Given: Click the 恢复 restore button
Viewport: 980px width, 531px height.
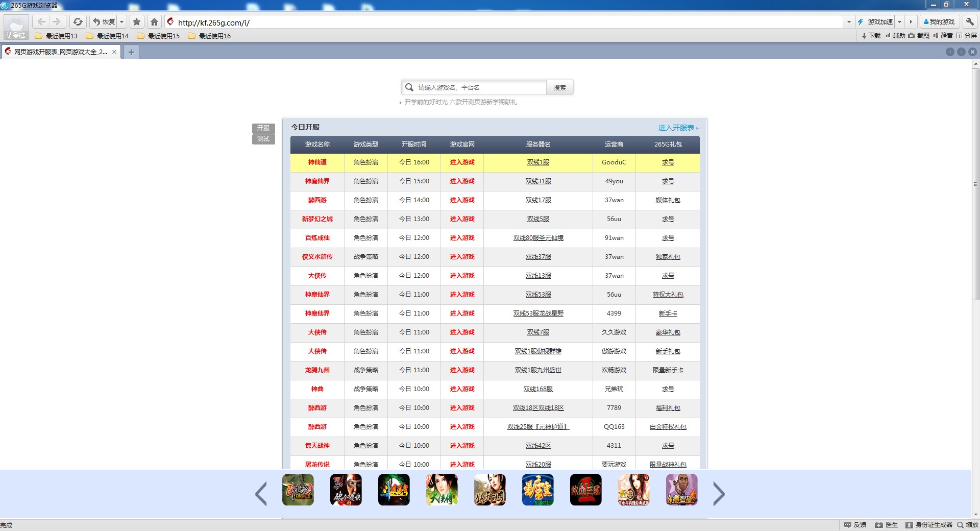Looking at the screenshot, I should (104, 22).
